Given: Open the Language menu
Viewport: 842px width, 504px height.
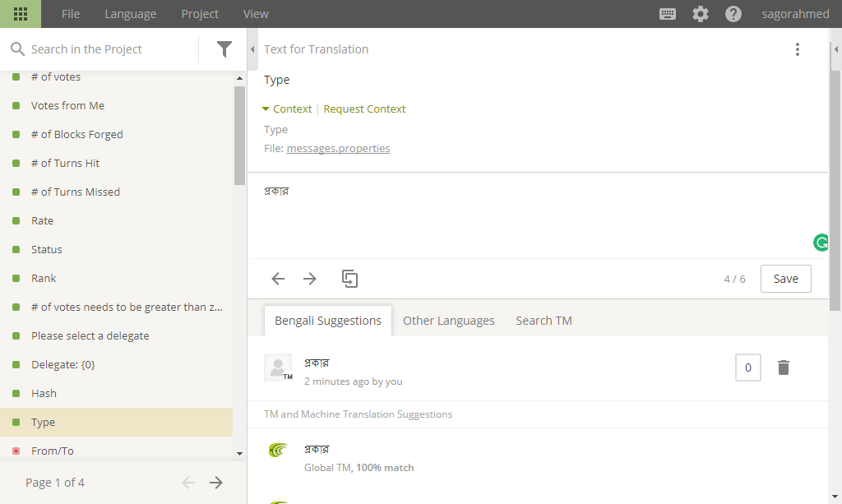Looking at the screenshot, I should pos(131,14).
